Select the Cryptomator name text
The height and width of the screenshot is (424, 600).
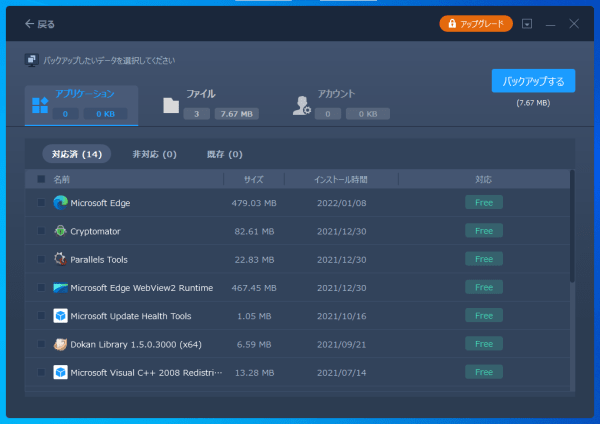95,231
